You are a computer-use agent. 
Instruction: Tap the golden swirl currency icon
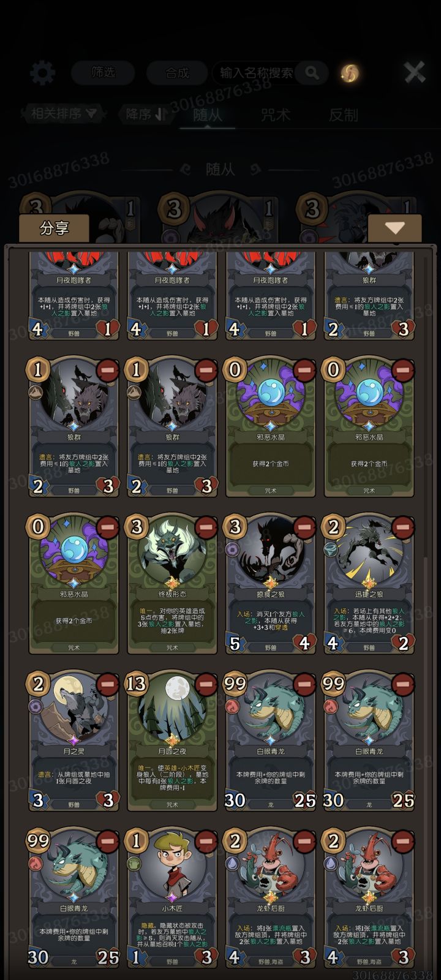click(x=350, y=73)
